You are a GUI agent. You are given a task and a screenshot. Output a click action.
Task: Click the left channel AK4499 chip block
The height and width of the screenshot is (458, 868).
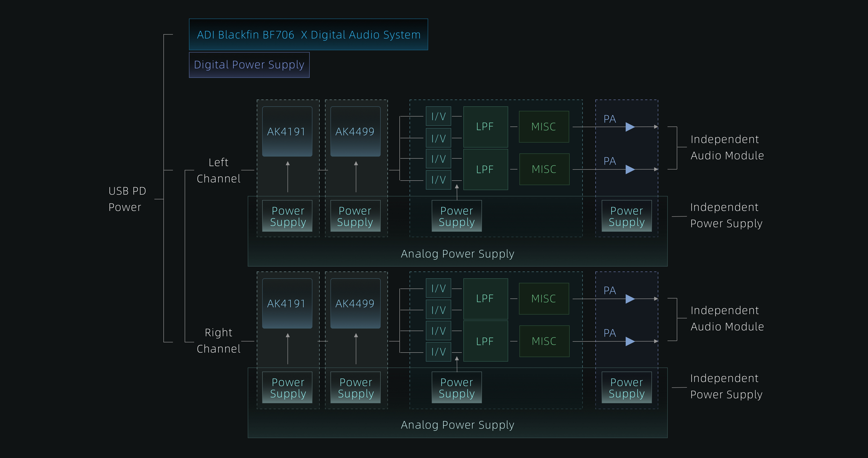coord(355,131)
